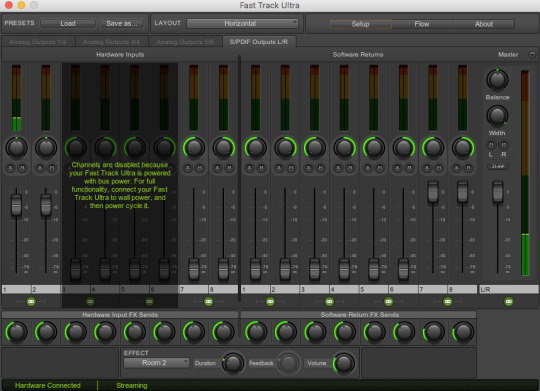Click the last Software Return FX Send knob
Image resolution: width=540 pixels, height=391 pixels.
click(x=463, y=332)
